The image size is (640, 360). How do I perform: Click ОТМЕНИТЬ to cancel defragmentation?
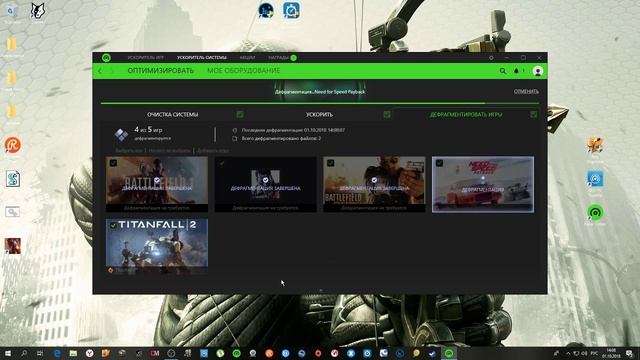526,91
